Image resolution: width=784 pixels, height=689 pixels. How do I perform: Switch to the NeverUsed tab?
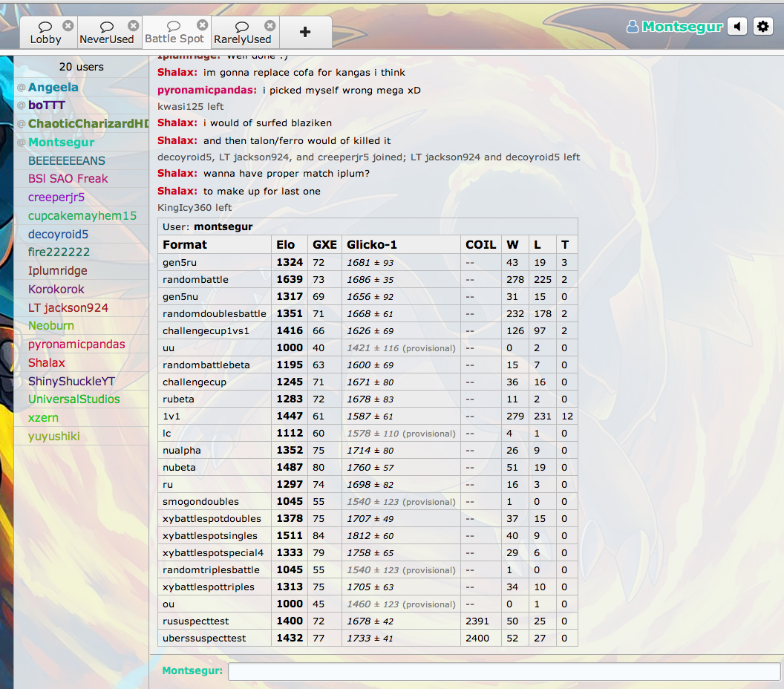107,33
